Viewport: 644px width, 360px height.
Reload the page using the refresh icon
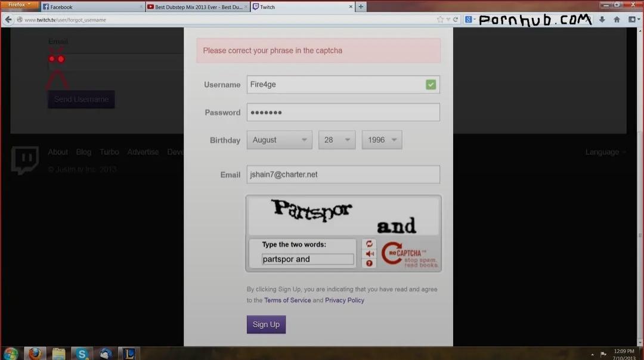[x=456, y=20]
